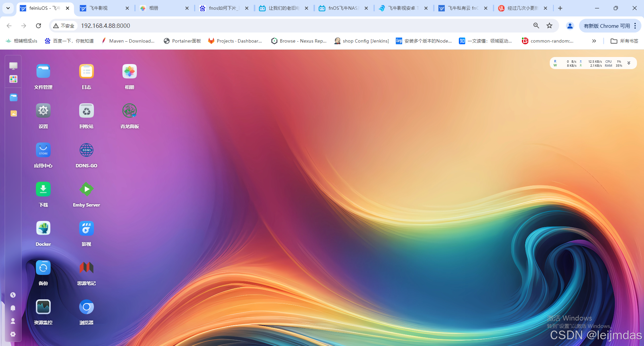The image size is (644, 346).
Task: Open the Chrome tab search dropdown
Action: [x=8, y=8]
